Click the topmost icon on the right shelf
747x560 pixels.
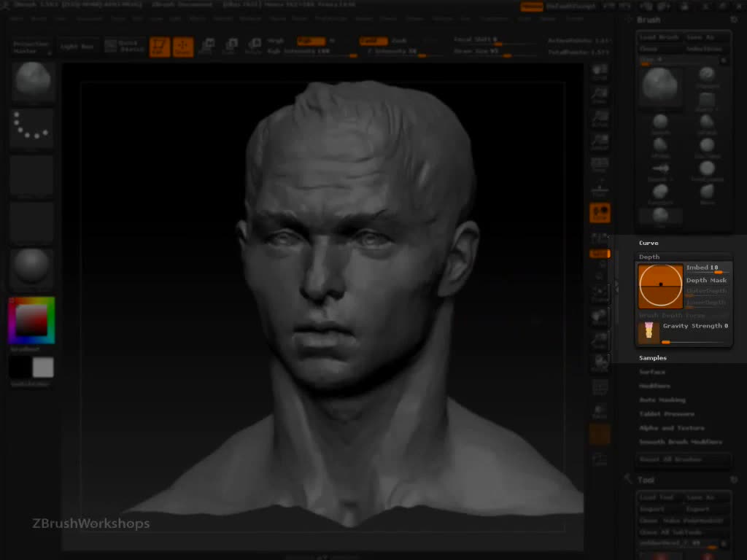(x=600, y=73)
